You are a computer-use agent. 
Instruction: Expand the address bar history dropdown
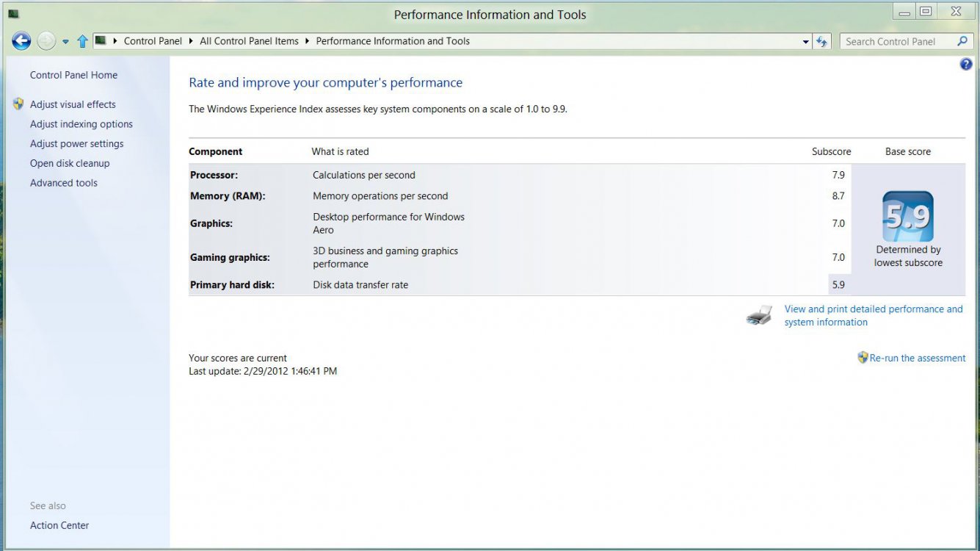(x=805, y=42)
